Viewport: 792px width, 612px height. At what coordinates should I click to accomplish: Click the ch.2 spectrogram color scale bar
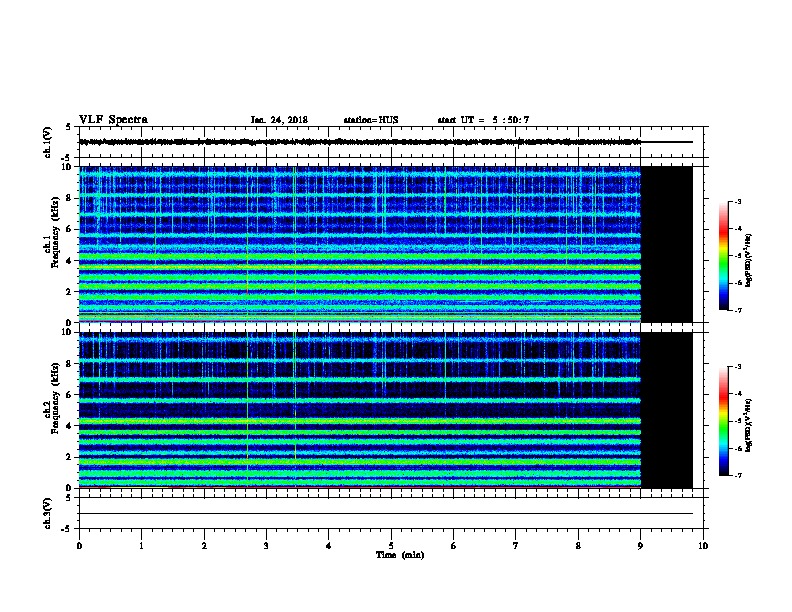coord(723,421)
